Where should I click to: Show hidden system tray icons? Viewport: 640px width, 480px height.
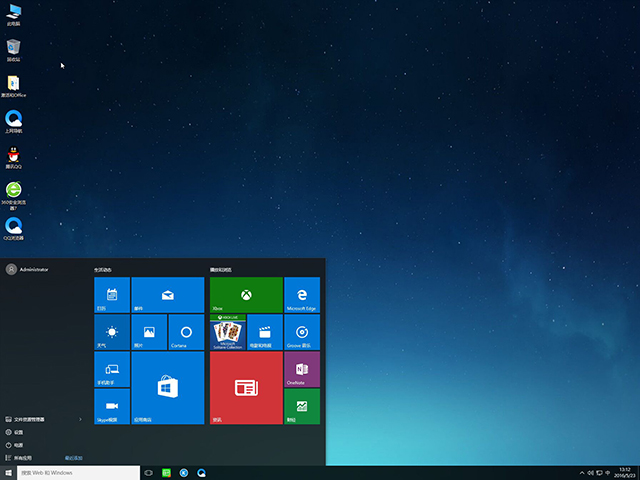[582, 472]
